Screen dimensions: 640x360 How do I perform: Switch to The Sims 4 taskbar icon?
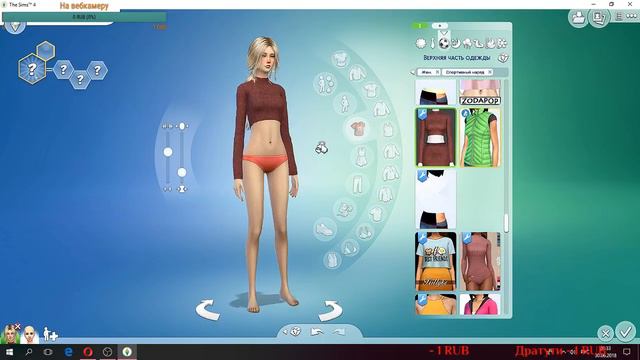pyautogui.click(x=127, y=352)
